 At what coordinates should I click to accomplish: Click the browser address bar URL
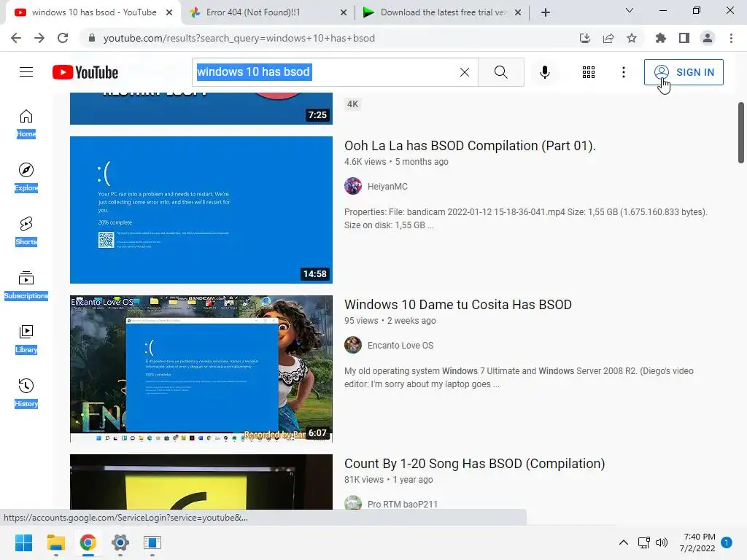point(239,38)
